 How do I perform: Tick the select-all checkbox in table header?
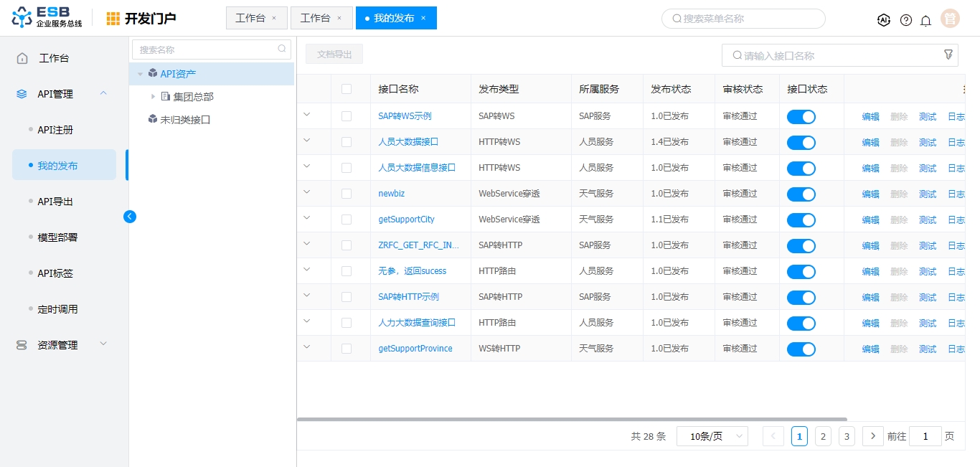pyautogui.click(x=347, y=89)
